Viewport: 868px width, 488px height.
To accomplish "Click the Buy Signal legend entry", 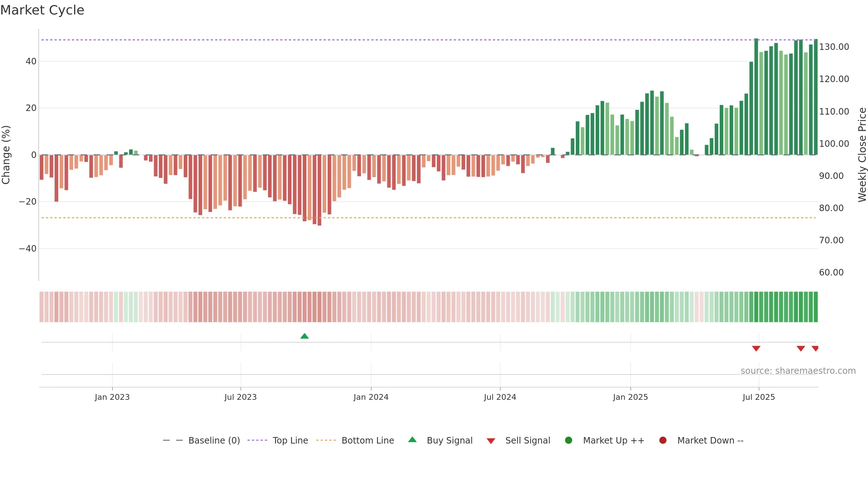I will coord(440,440).
